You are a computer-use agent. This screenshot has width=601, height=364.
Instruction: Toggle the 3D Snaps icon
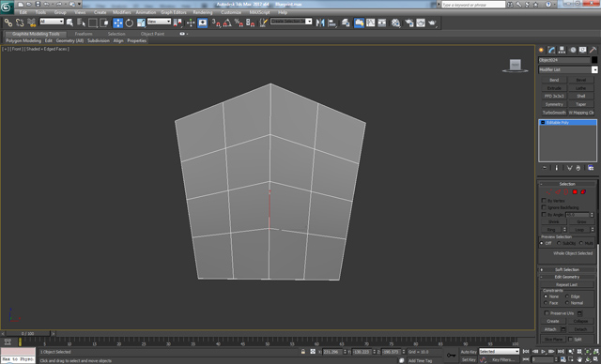[216, 23]
